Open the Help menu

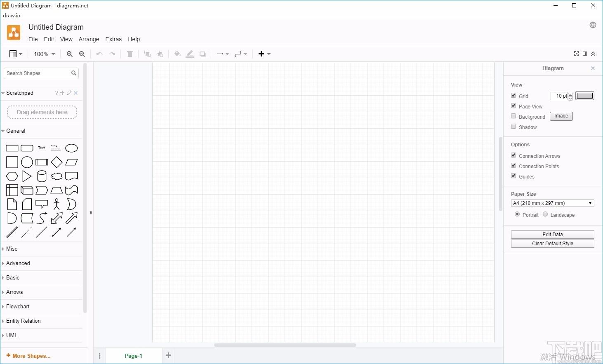click(x=134, y=39)
